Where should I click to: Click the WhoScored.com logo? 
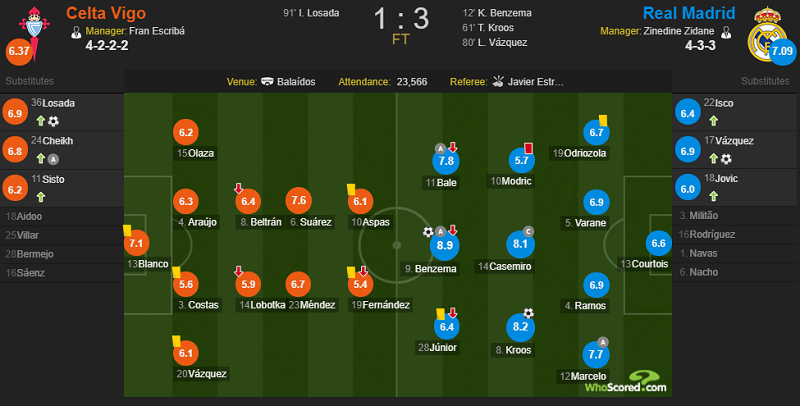point(626,382)
